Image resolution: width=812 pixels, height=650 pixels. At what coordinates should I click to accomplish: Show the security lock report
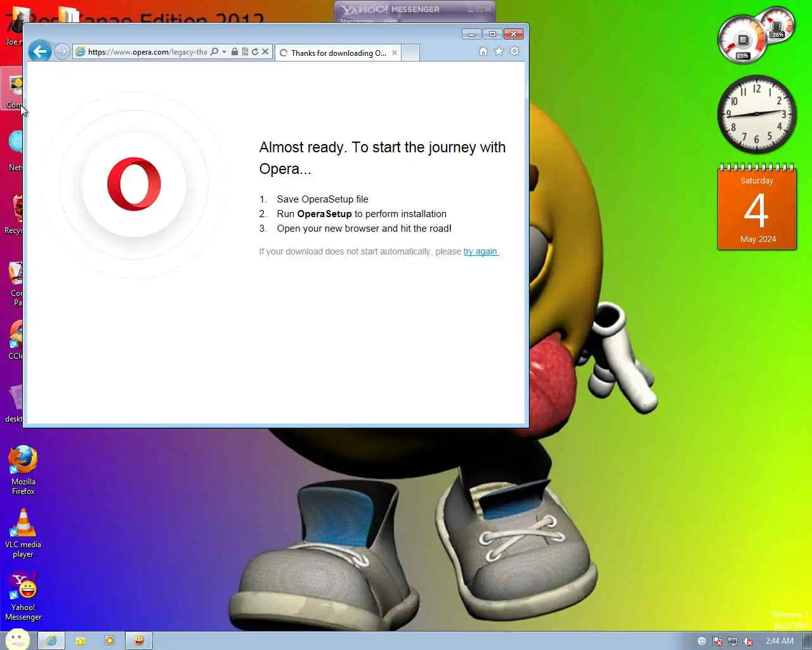(x=235, y=52)
